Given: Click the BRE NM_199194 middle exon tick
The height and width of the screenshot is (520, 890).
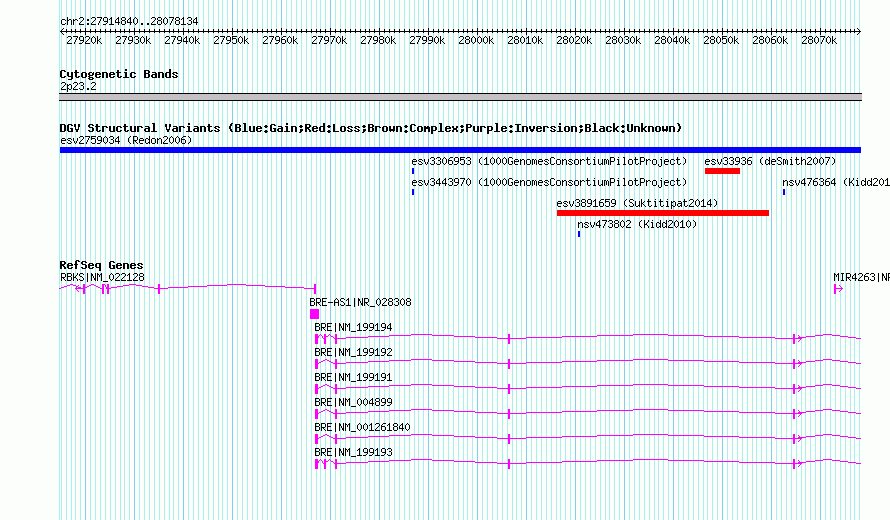Looking at the screenshot, I should [x=509, y=339].
